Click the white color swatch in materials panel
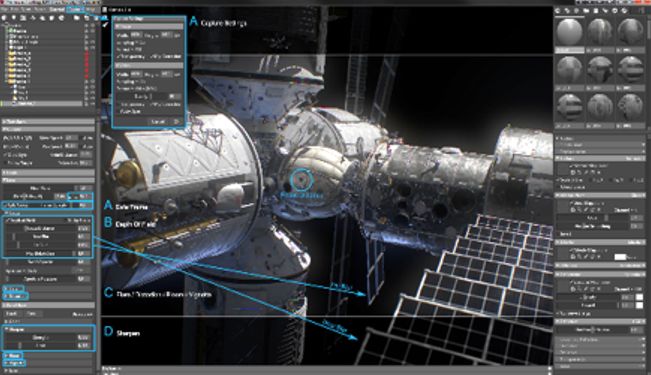 pos(620,257)
